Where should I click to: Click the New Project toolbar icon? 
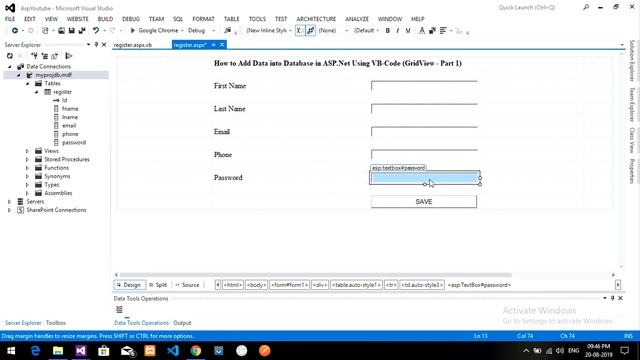point(45,31)
